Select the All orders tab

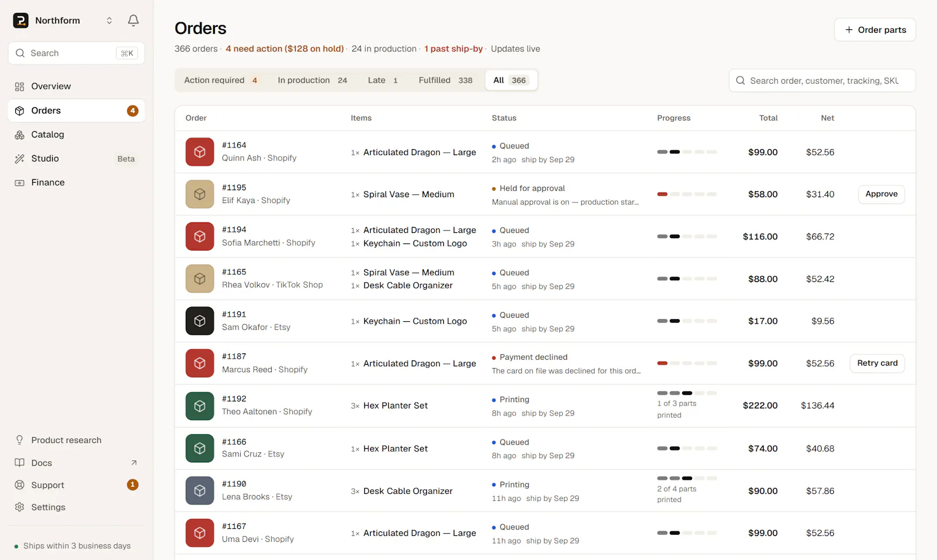tap(511, 80)
